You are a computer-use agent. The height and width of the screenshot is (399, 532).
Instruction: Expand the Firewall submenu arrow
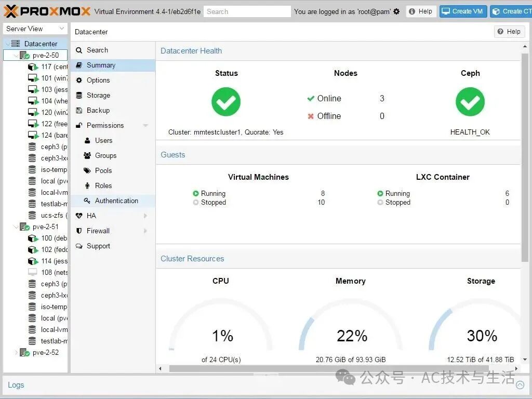[145, 231]
